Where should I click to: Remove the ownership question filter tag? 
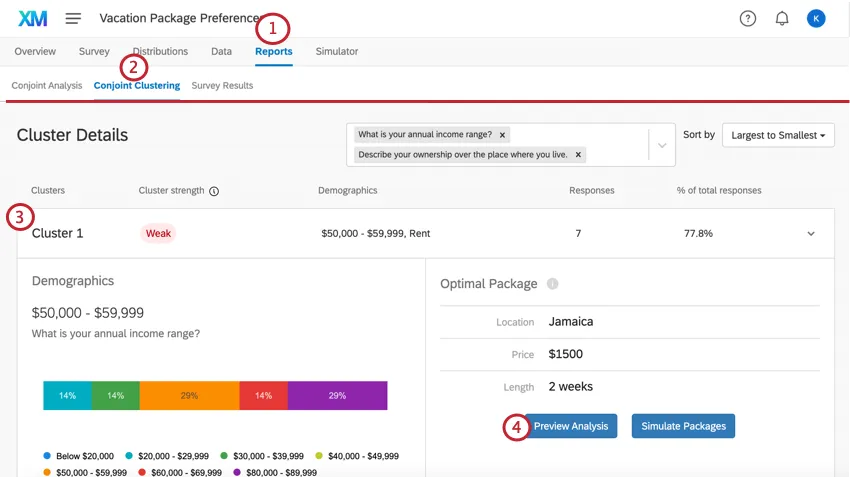(579, 154)
